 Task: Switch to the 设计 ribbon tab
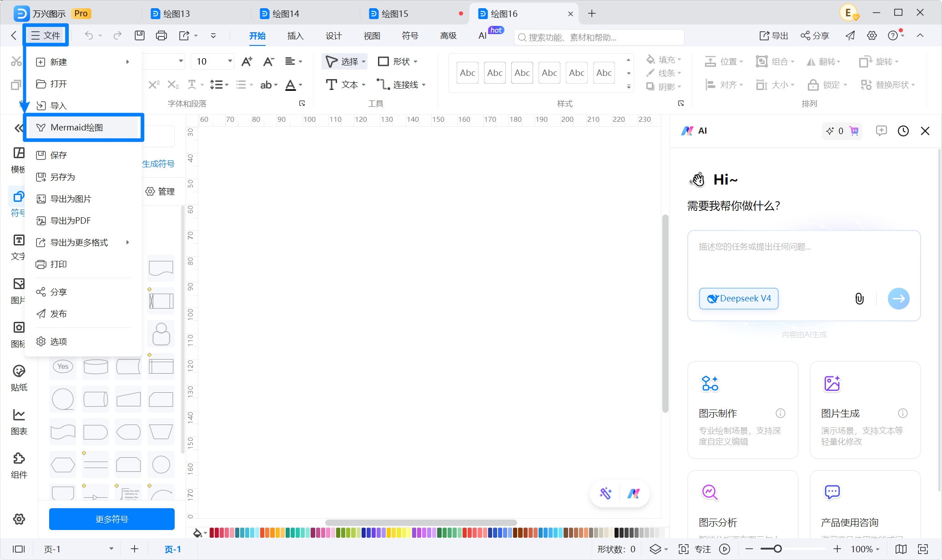[333, 36]
